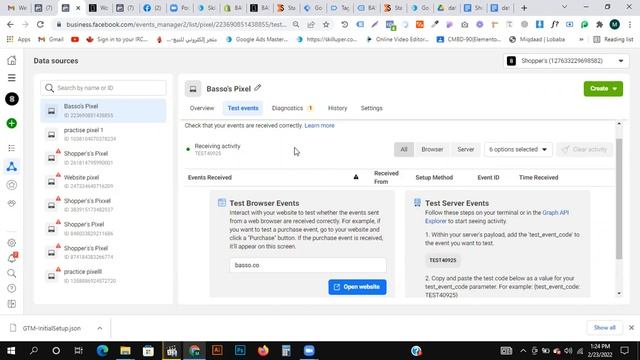
Task: Open the Facebook Business home icon
Action: click(12, 60)
